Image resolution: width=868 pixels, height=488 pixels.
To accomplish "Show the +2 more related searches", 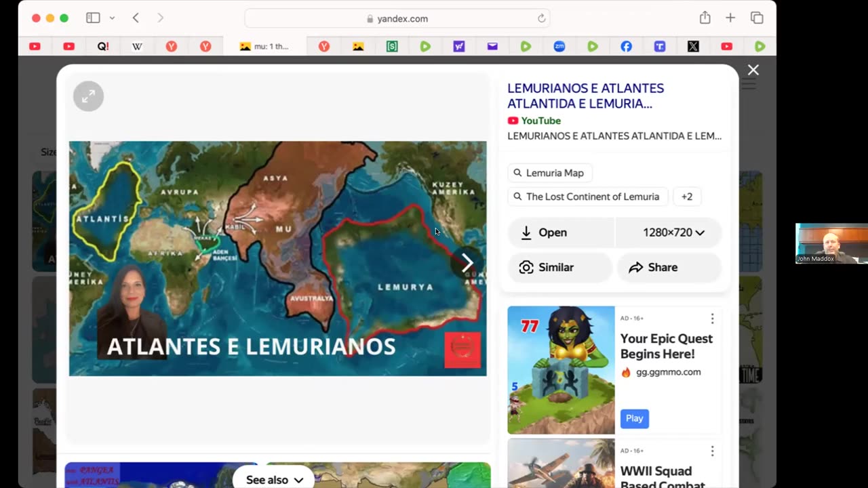I will click(687, 197).
